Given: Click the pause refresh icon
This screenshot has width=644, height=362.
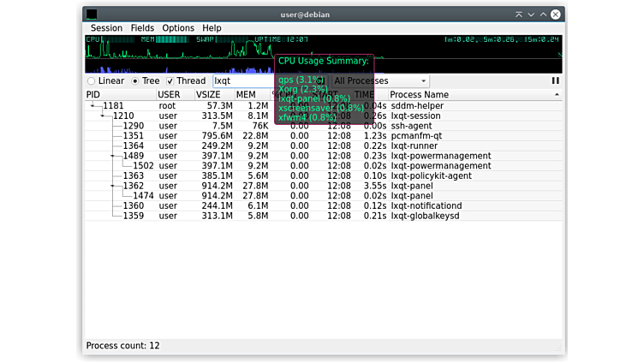Looking at the screenshot, I should click(x=556, y=80).
